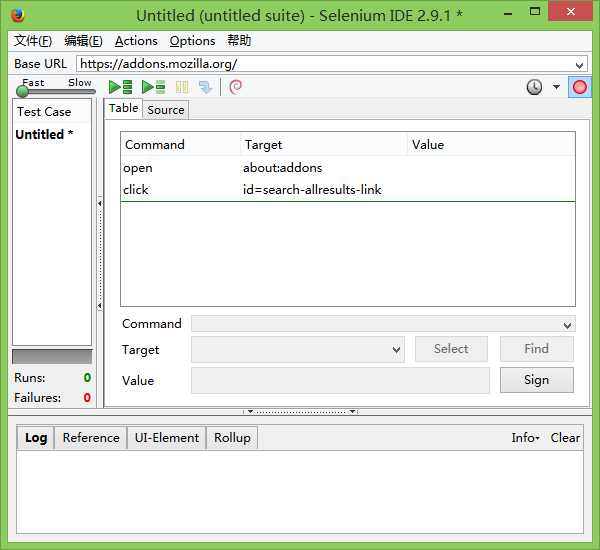Click the Select button
This screenshot has width=600, height=550.
451,349
